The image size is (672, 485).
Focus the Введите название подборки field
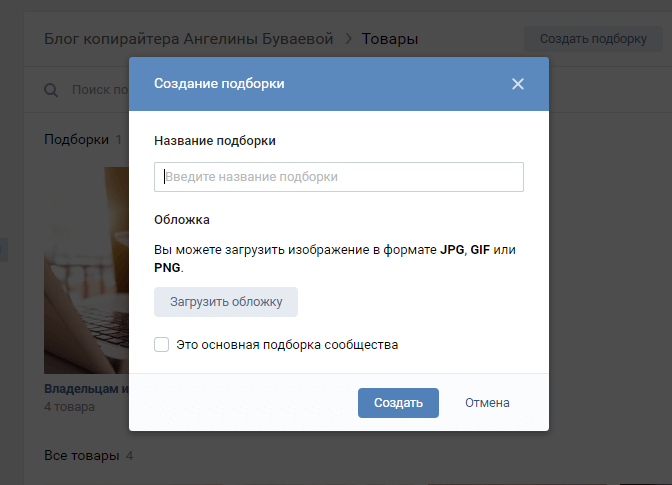[x=338, y=177]
